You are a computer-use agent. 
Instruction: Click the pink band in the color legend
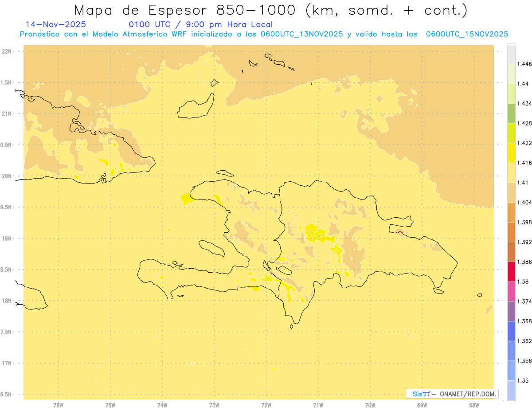pos(511,291)
